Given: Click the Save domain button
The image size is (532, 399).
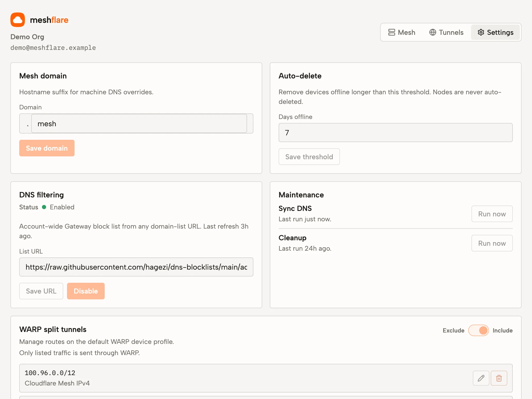Looking at the screenshot, I should pyautogui.click(x=47, y=148).
